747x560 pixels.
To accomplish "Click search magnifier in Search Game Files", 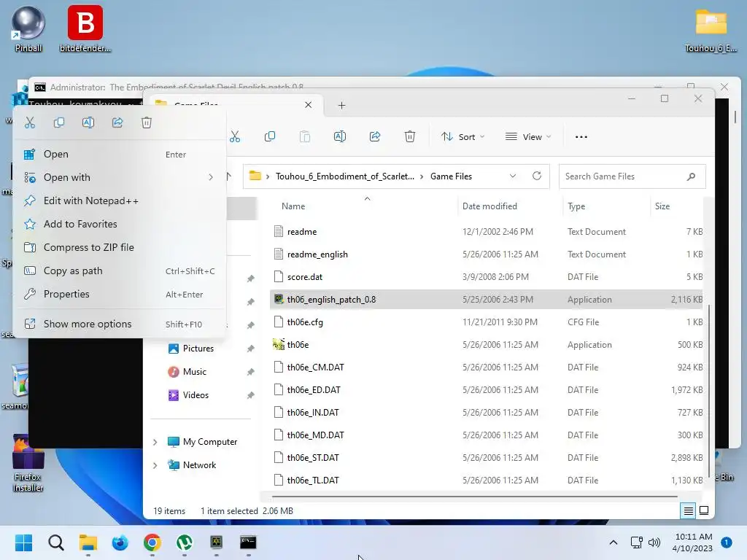I will tap(692, 176).
